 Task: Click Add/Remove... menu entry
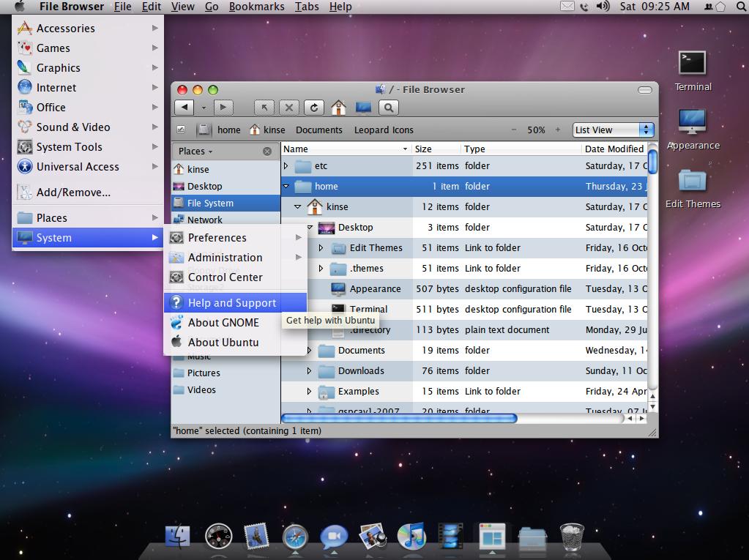pos(88,193)
